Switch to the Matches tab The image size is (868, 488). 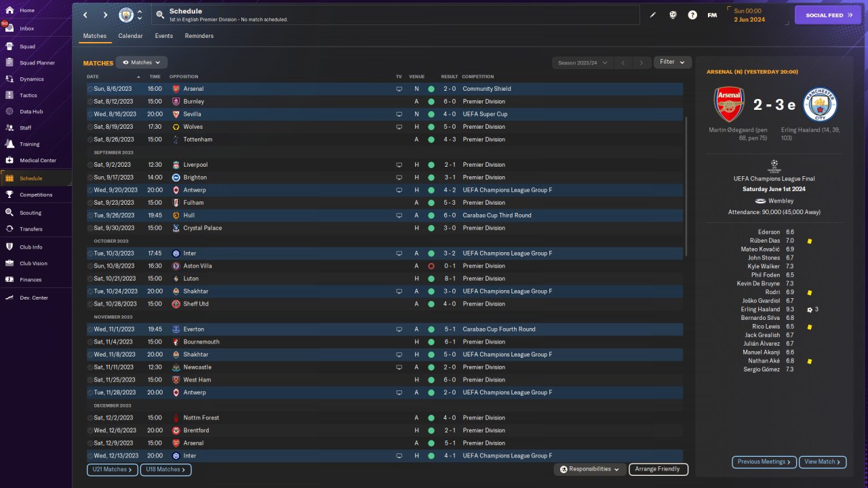click(x=95, y=36)
